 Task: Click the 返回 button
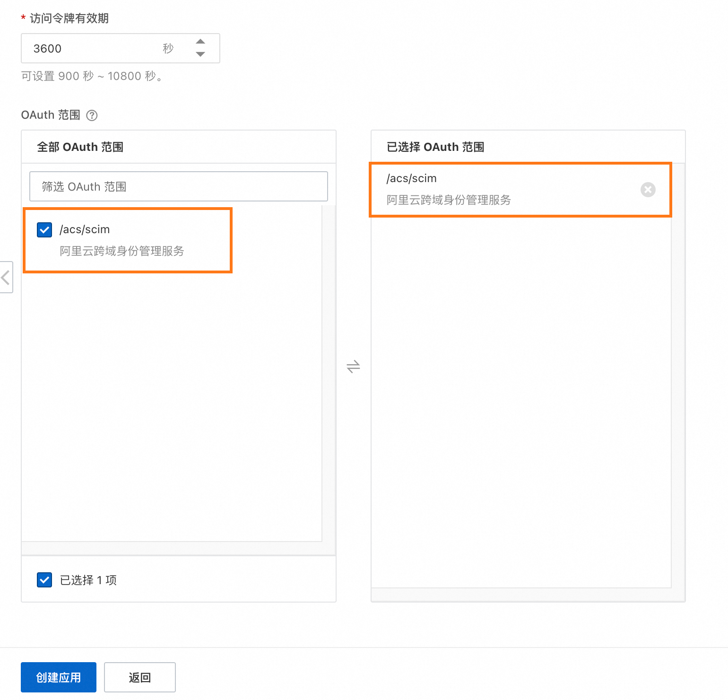click(140, 677)
